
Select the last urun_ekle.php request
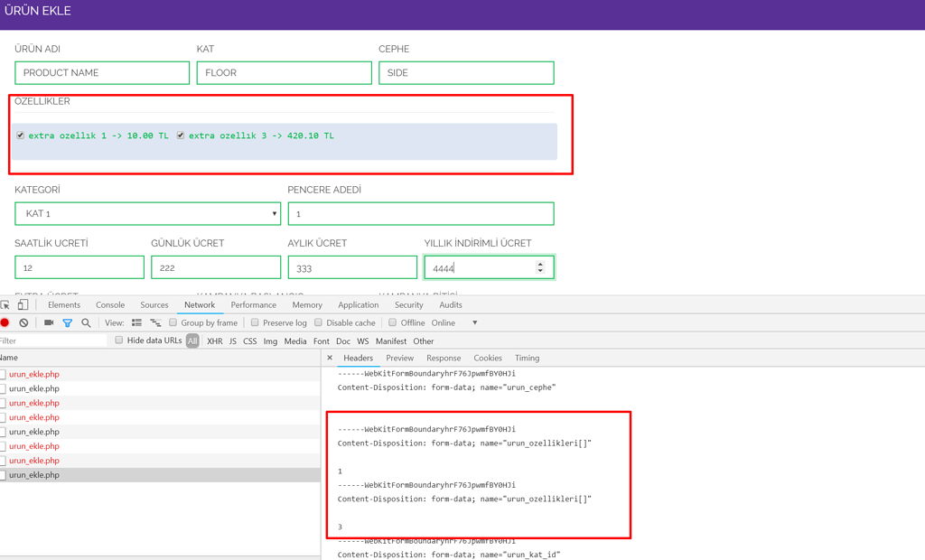coord(33,474)
